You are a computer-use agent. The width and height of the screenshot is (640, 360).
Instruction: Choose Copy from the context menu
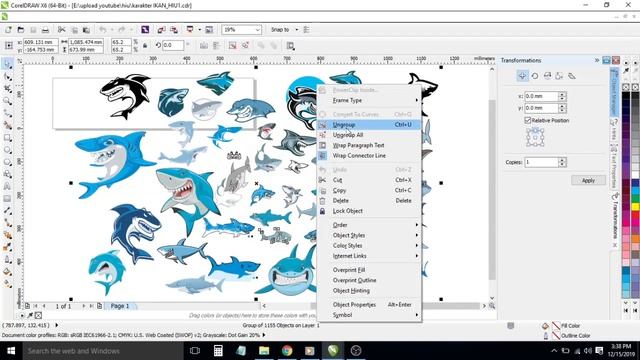click(x=369, y=191)
